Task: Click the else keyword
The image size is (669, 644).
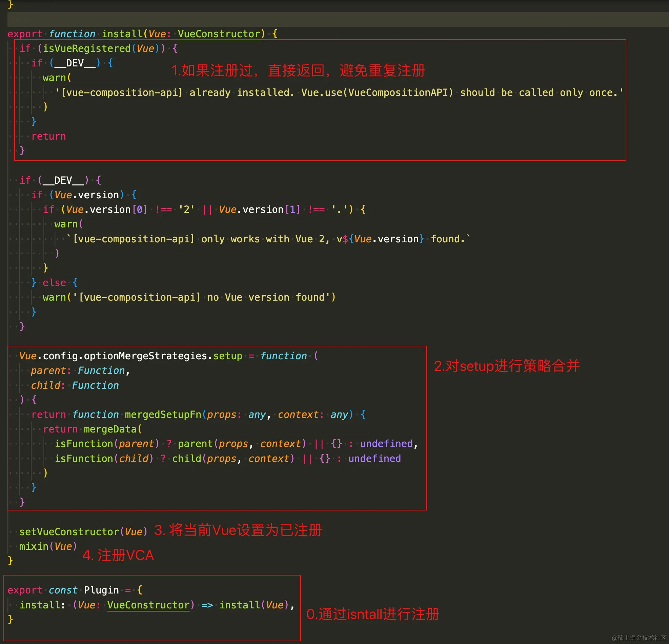Action: pyautogui.click(x=54, y=283)
